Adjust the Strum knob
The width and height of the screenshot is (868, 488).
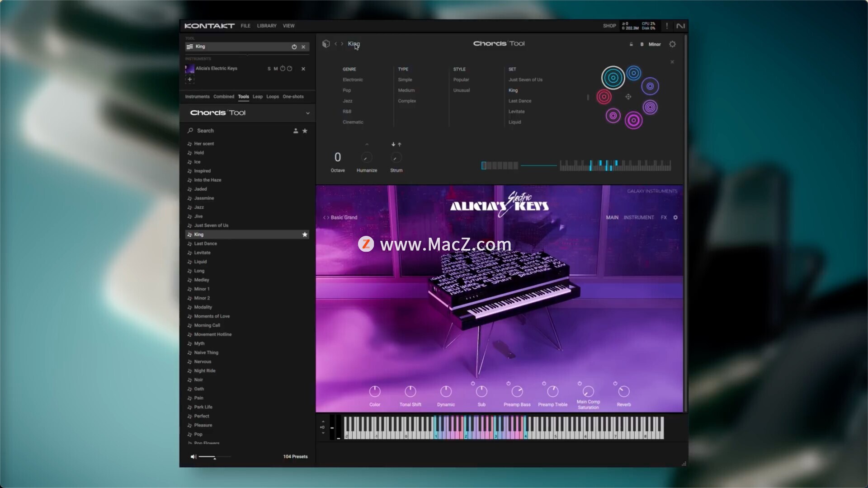click(x=396, y=157)
